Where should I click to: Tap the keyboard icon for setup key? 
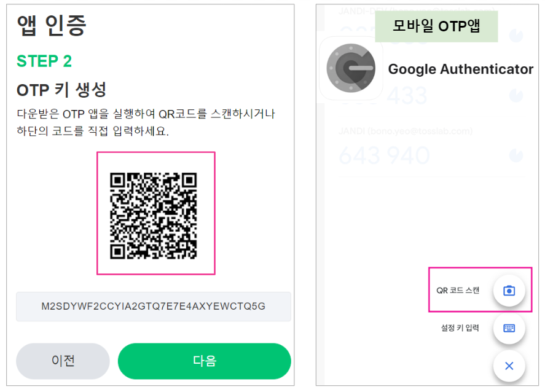(x=509, y=328)
